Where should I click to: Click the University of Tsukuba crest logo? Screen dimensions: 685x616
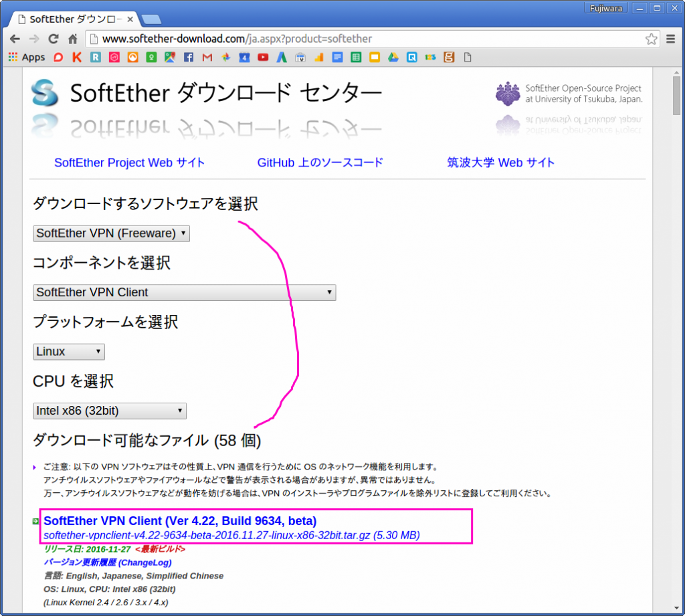pyautogui.click(x=508, y=94)
